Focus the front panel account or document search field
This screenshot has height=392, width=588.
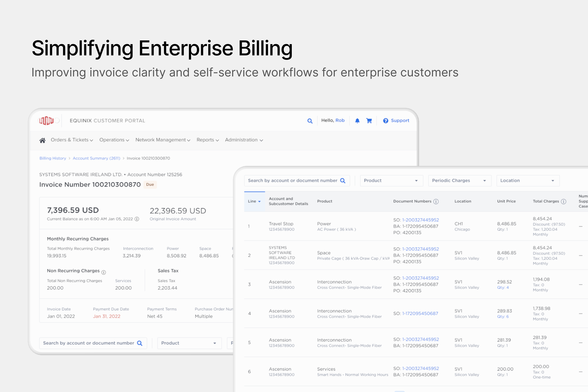[x=297, y=181]
